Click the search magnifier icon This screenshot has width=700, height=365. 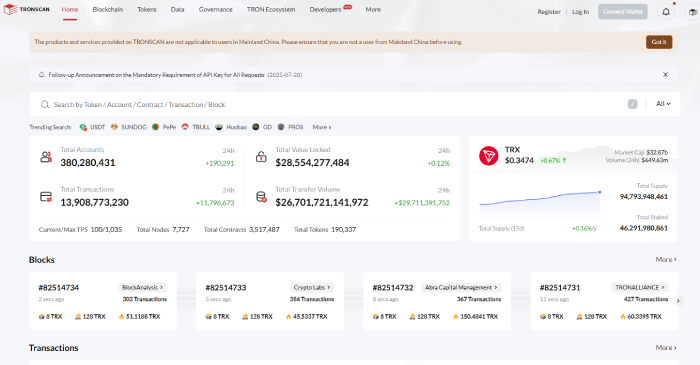click(x=45, y=104)
